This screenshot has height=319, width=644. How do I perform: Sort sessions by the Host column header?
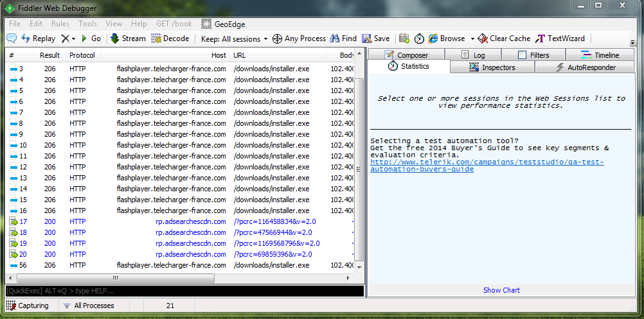pos(166,55)
